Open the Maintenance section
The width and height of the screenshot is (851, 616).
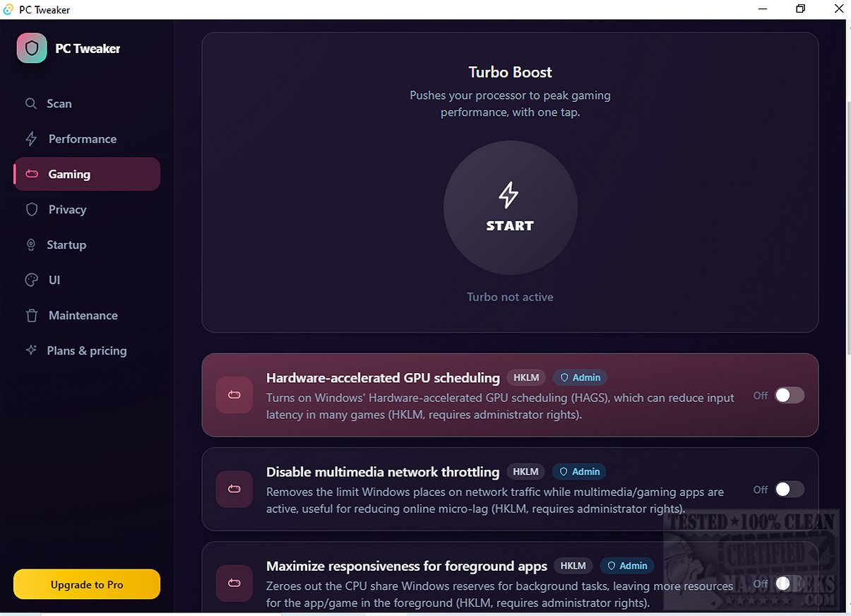87,316
